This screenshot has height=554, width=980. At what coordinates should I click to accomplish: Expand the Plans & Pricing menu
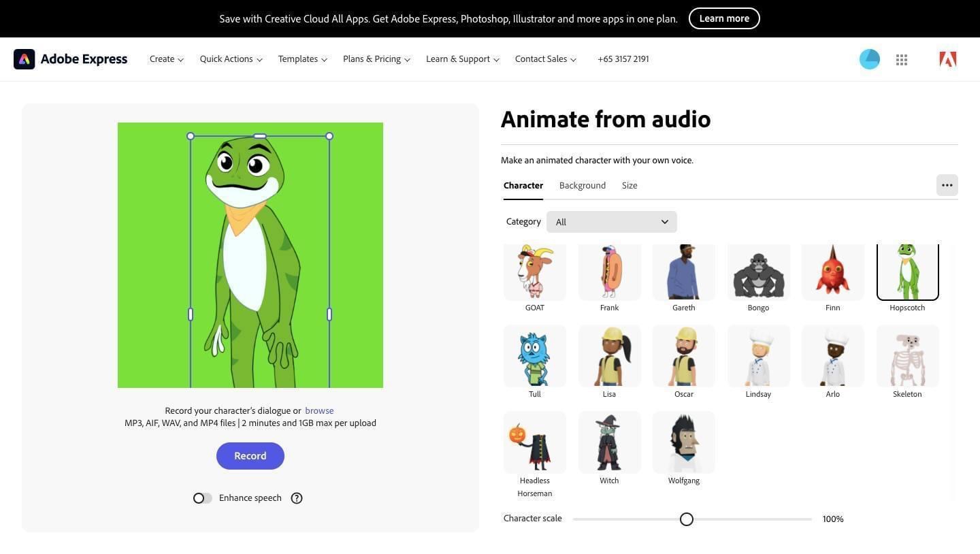[x=376, y=59]
